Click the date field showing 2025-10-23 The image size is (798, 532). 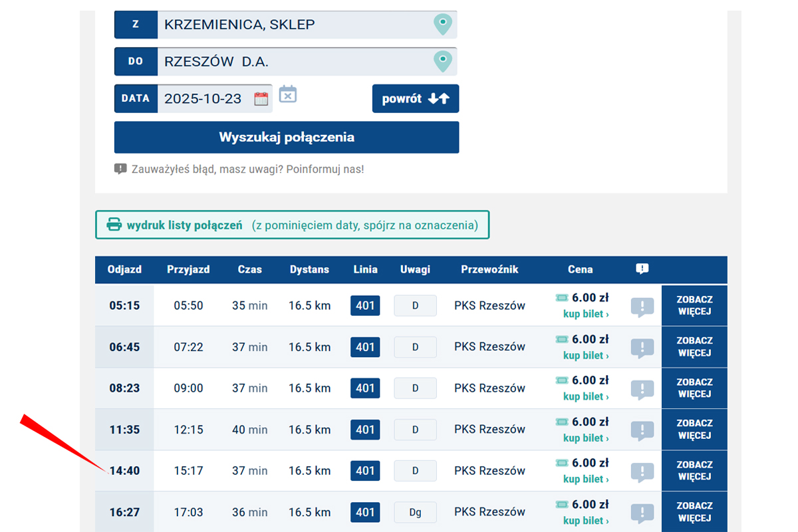pos(203,98)
